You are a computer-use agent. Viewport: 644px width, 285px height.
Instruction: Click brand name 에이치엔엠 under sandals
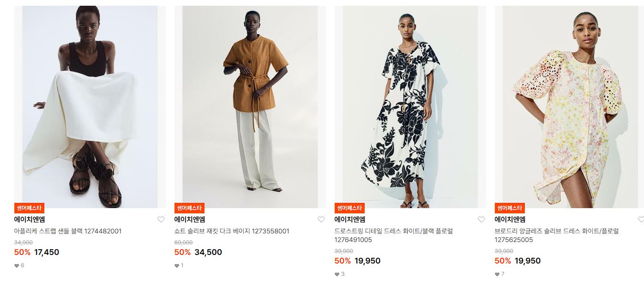[30, 220]
